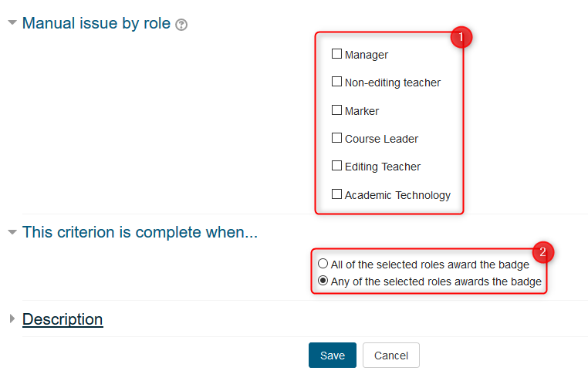This screenshot has width=588, height=391.
Task: Click the Academic Technology label text
Action: click(x=397, y=195)
